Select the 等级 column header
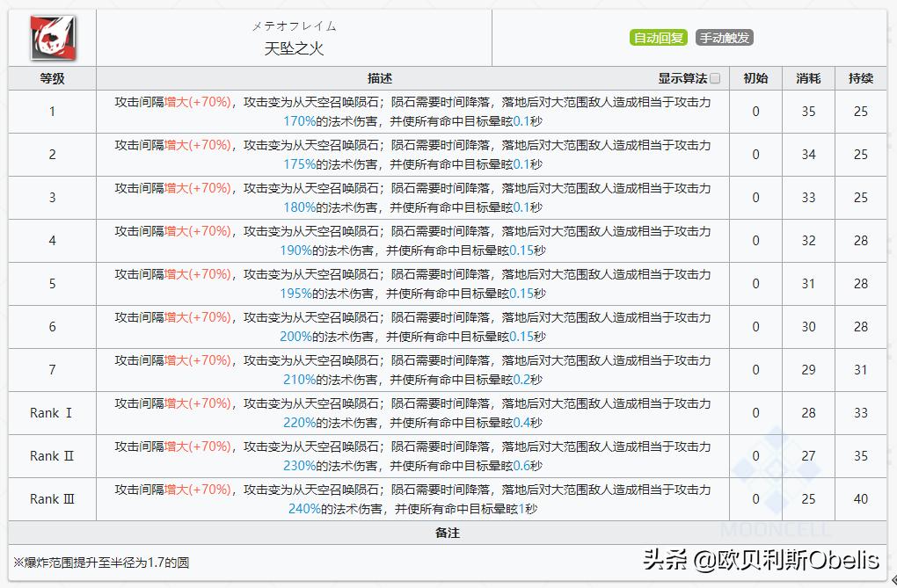897x588 pixels. tap(51, 77)
